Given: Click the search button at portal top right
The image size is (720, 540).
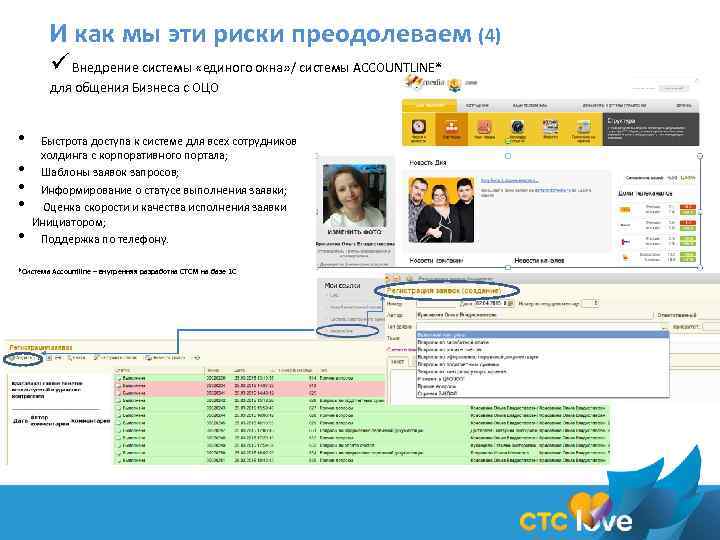Looking at the screenshot, I should tap(674, 88).
